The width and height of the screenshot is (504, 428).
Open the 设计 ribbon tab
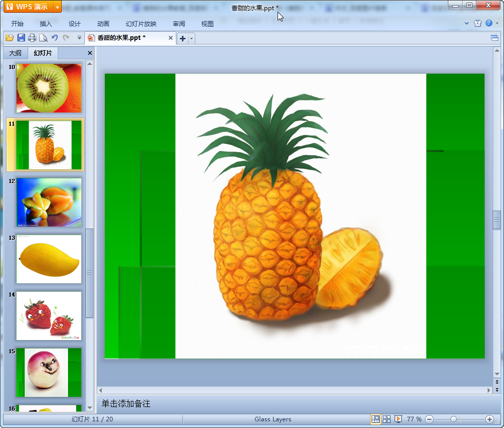pos(75,24)
